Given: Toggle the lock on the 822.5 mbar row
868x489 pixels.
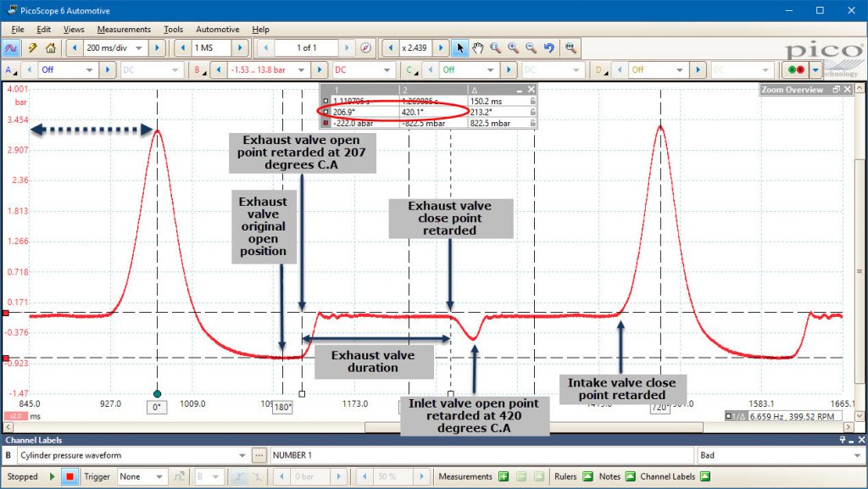Looking at the screenshot, I should pyautogui.click(x=532, y=123).
